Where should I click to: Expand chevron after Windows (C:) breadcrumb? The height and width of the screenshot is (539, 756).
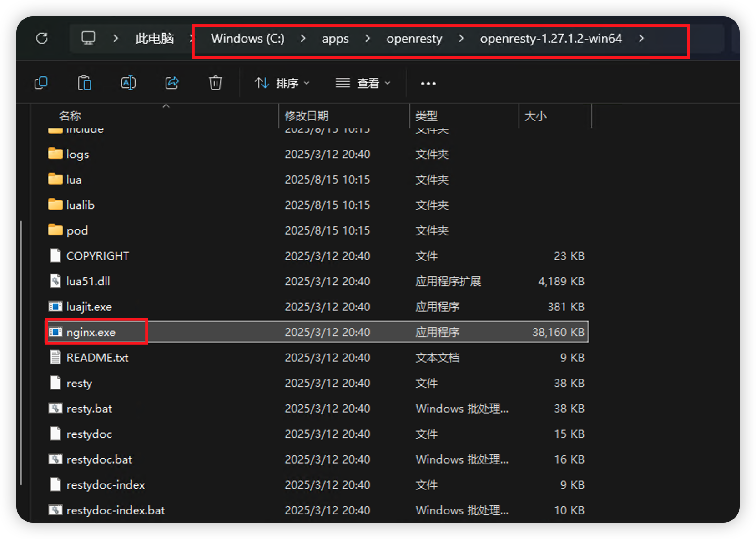[x=303, y=39]
